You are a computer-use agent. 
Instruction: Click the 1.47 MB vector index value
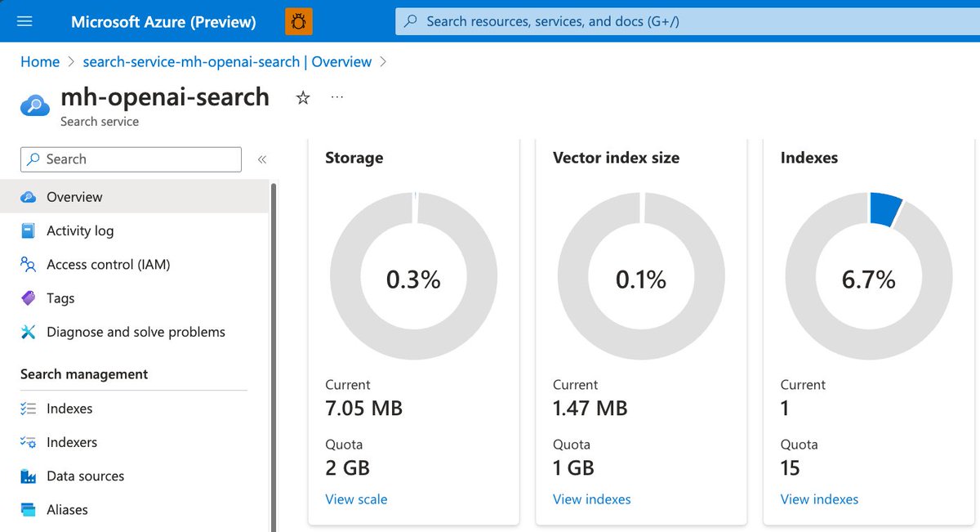pos(590,408)
